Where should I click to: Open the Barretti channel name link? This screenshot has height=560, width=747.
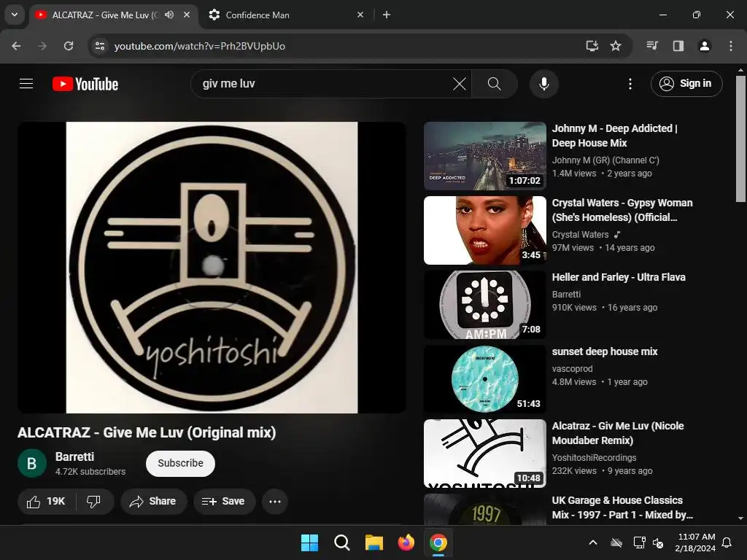75,456
